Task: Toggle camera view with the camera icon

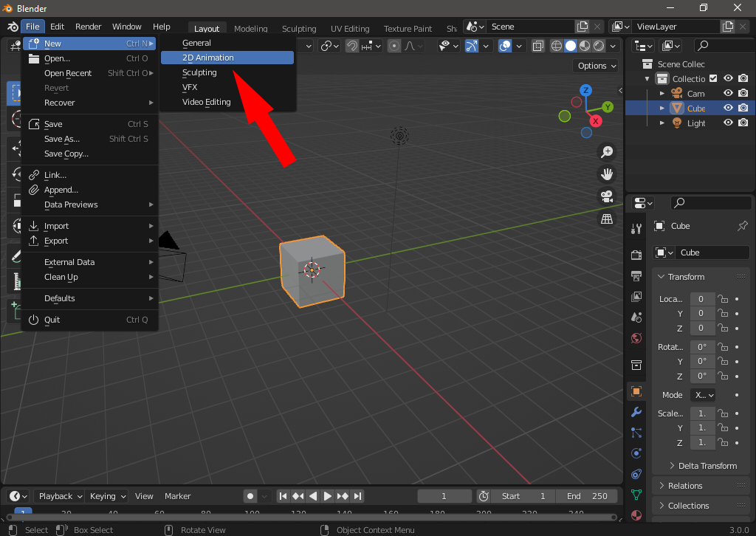Action: click(607, 196)
